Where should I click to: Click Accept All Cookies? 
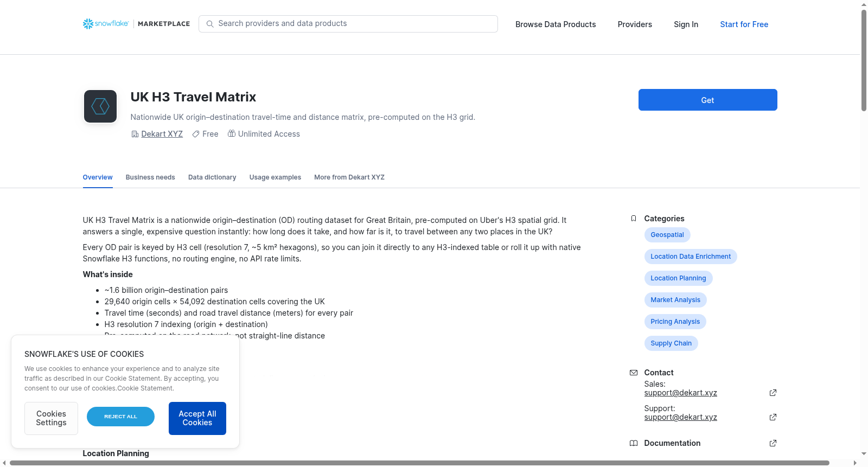point(197,418)
